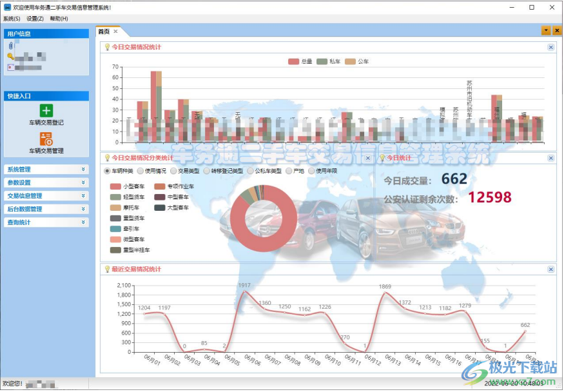This screenshot has width=564, height=392.
Task: Open the 帮助(H) menu
Action: (59, 19)
